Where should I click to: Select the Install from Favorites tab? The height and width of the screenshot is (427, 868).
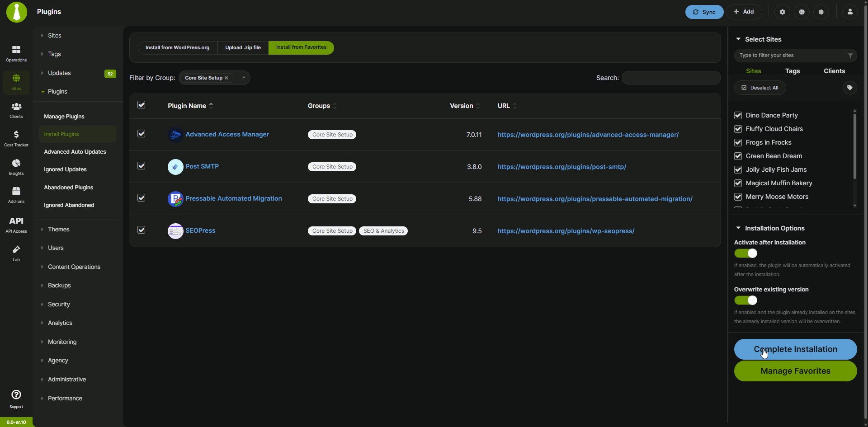tap(301, 47)
